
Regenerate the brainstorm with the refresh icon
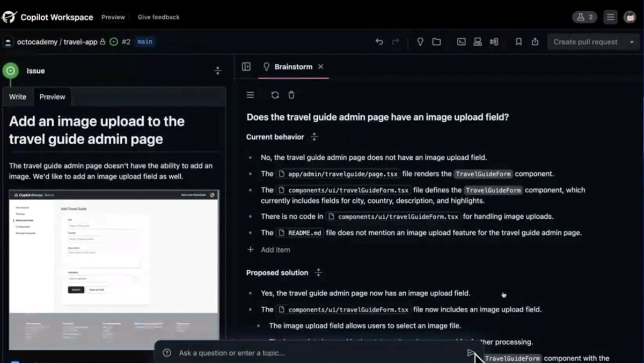275,95
